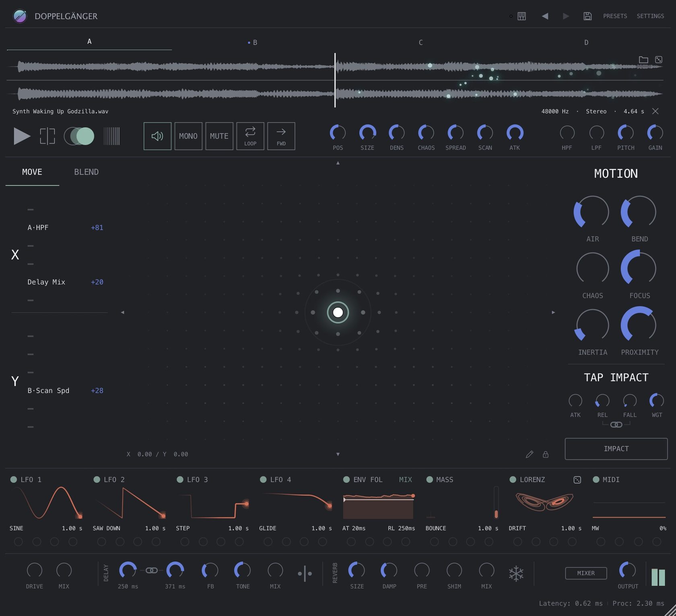Open the DRIFT mode selector for LORENZ
The width and height of the screenshot is (676, 616).
(x=517, y=528)
